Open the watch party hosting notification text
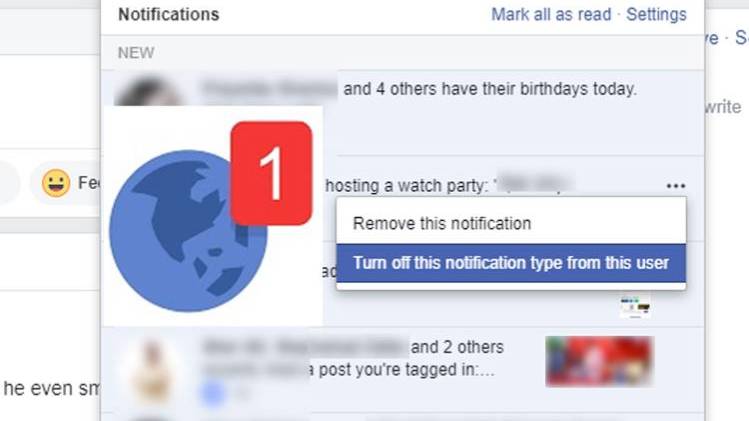Screen dimensions: 749x421 [x=406, y=185]
